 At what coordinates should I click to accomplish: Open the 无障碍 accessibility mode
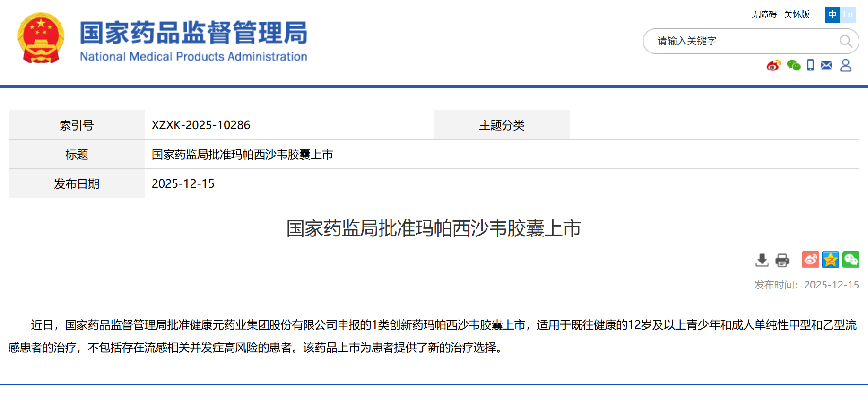pyautogui.click(x=764, y=15)
